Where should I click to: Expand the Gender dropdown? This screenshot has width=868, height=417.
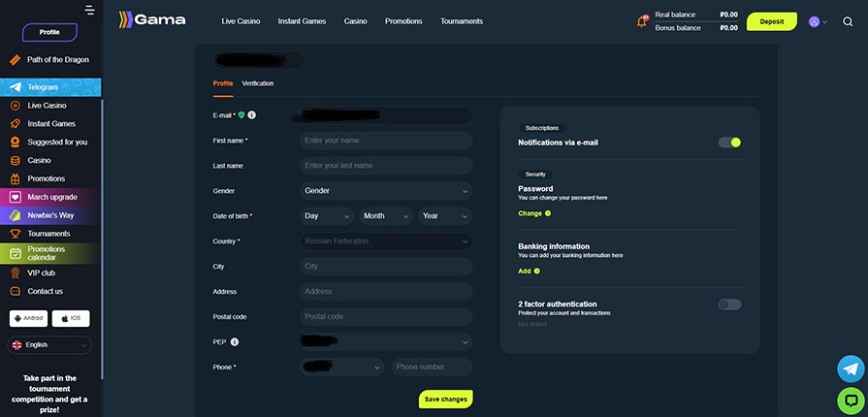[x=386, y=191]
